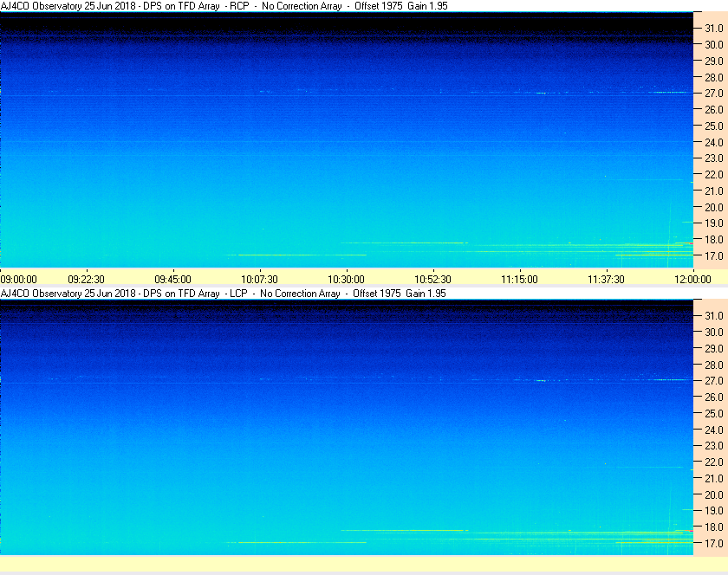Click 26.0 frequency label in RCP panel

tap(714, 109)
